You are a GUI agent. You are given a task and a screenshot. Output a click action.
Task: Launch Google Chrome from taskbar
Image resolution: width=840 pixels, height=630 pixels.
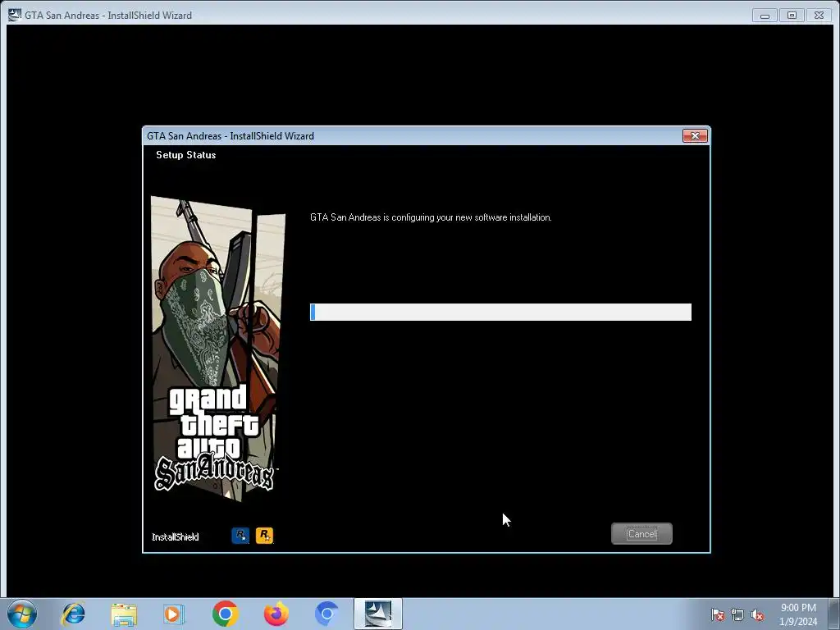point(225,614)
